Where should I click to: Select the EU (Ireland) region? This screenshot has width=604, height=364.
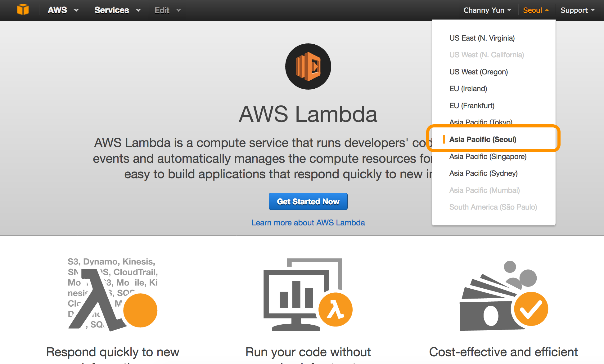(x=468, y=89)
